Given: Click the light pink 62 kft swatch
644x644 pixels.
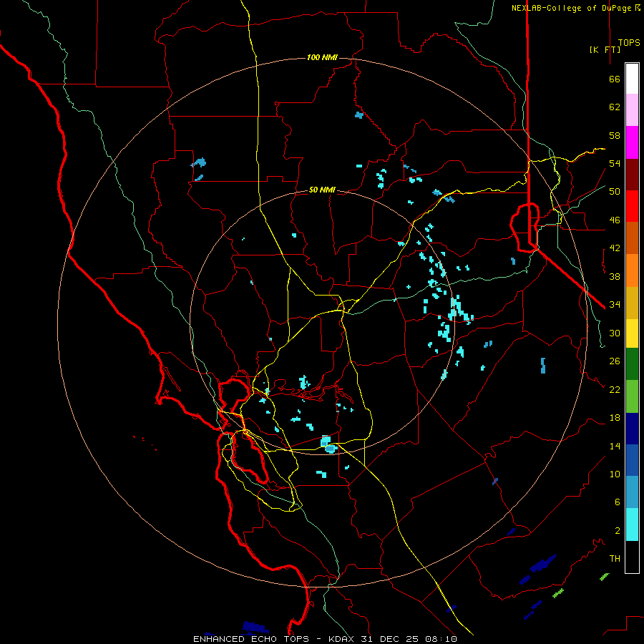Looking at the screenshot, I should coord(632,110).
